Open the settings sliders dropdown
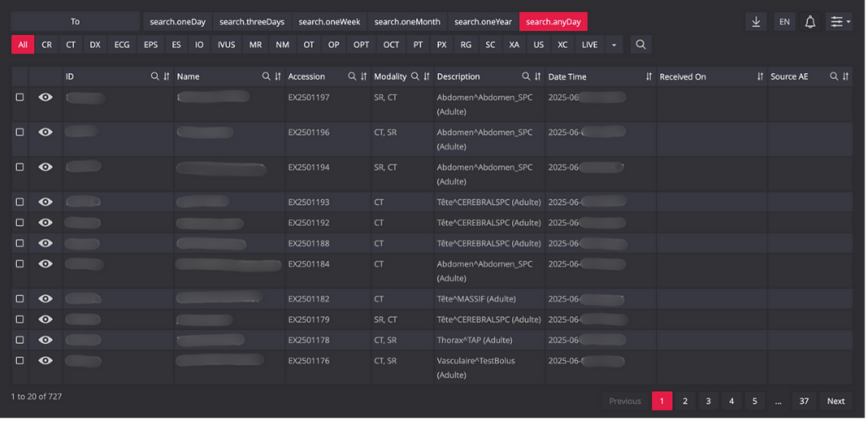Image resolution: width=868 pixels, height=422 pixels. (x=841, y=23)
